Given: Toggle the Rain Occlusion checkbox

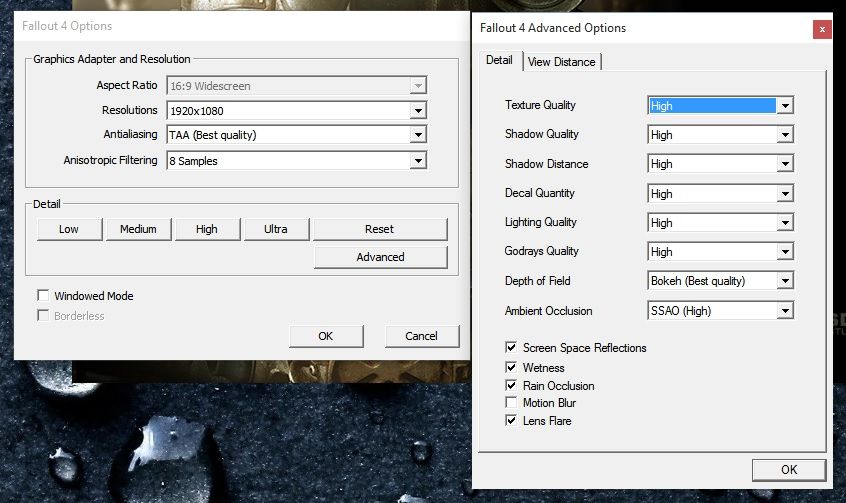Looking at the screenshot, I should pos(511,385).
